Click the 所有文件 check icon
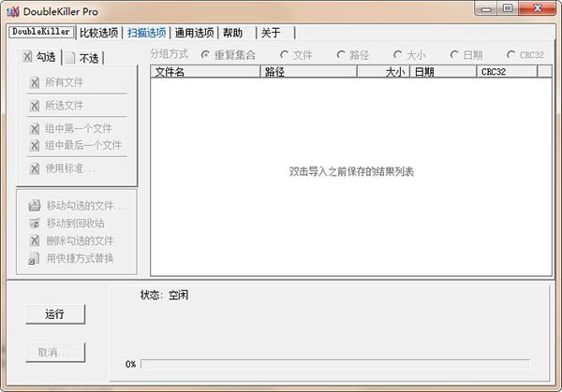562x392 pixels. (x=35, y=82)
